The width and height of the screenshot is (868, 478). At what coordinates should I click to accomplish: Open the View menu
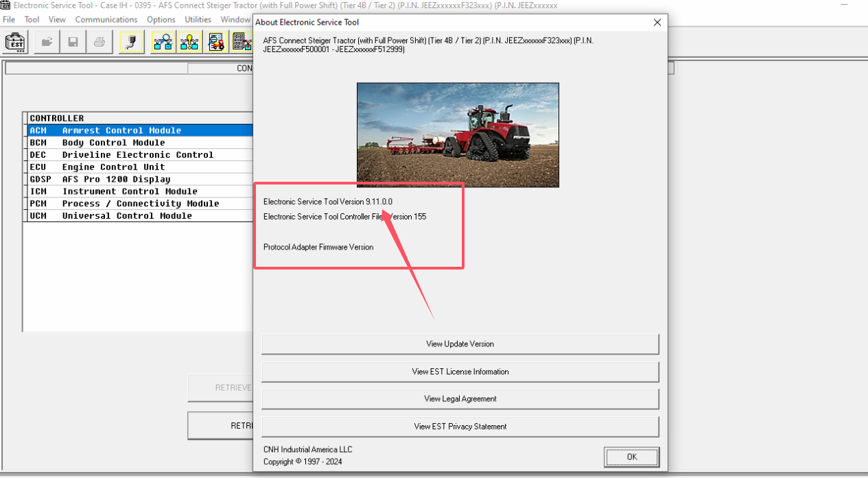58,19
